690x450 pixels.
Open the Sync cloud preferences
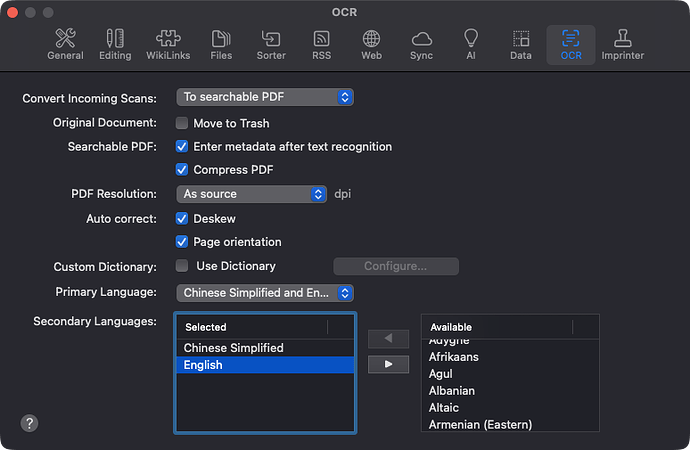click(421, 45)
